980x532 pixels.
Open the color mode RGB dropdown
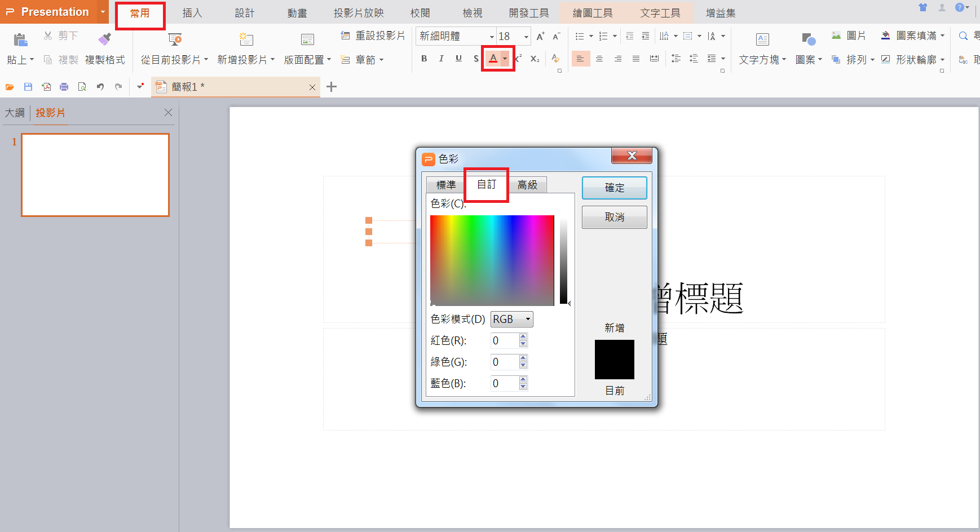(x=511, y=319)
